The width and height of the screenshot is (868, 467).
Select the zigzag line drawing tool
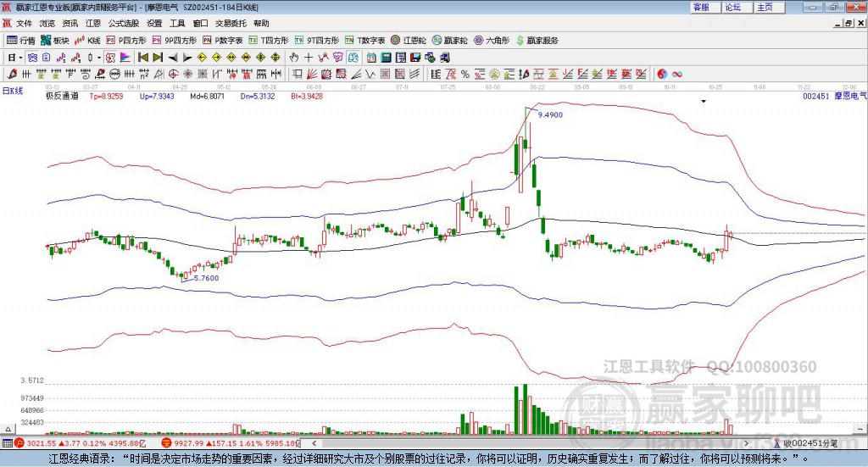pos(371,74)
